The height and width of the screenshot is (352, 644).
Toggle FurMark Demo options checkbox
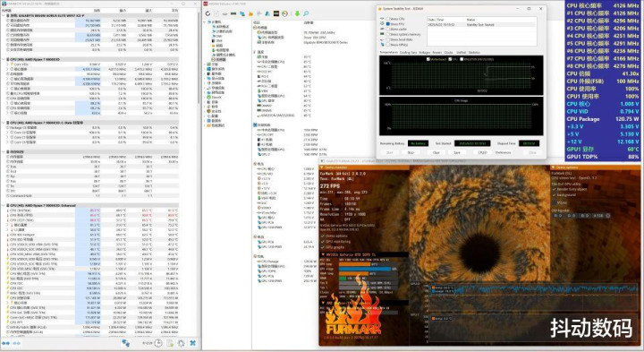[x=323, y=236]
